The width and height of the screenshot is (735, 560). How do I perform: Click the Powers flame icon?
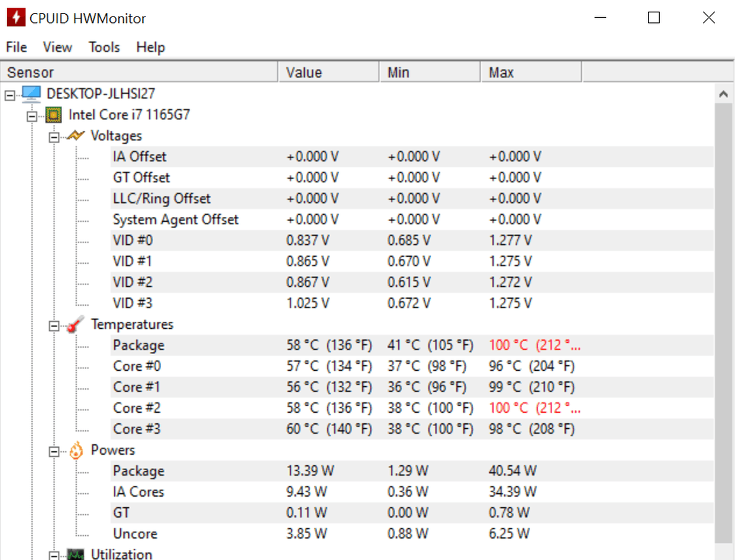click(76, 451)
